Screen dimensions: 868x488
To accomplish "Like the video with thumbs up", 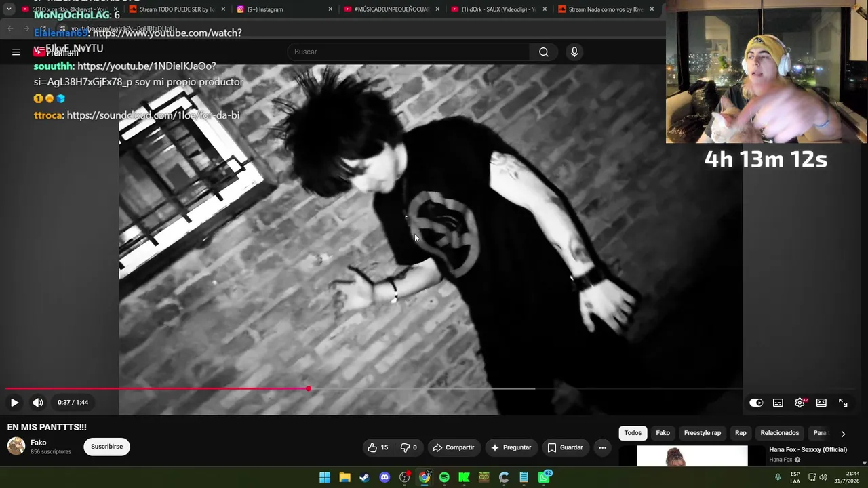I will click(x=378, y=447).
